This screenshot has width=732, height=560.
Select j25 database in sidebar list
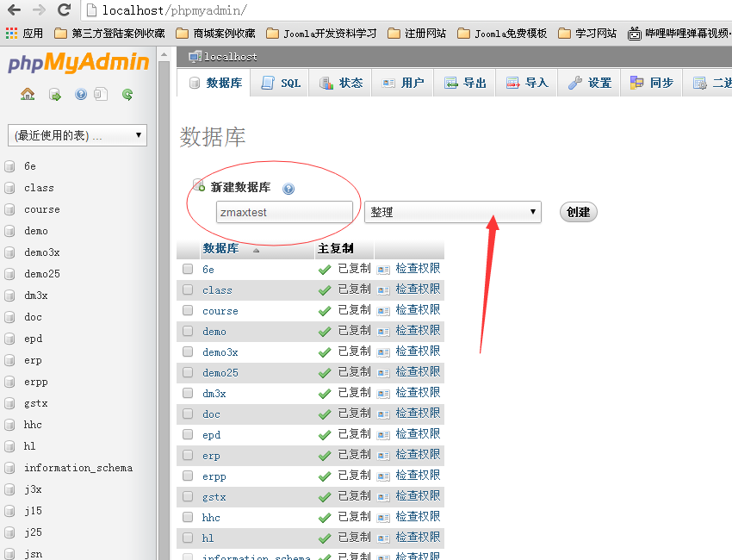(x=33, y=532)
